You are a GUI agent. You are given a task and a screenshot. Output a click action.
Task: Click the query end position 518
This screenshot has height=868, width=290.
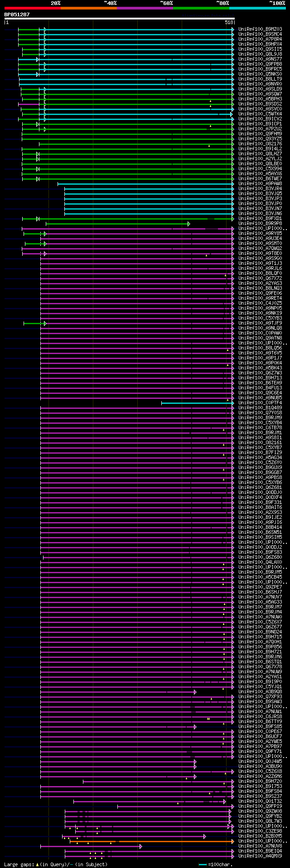click(229, 22)
